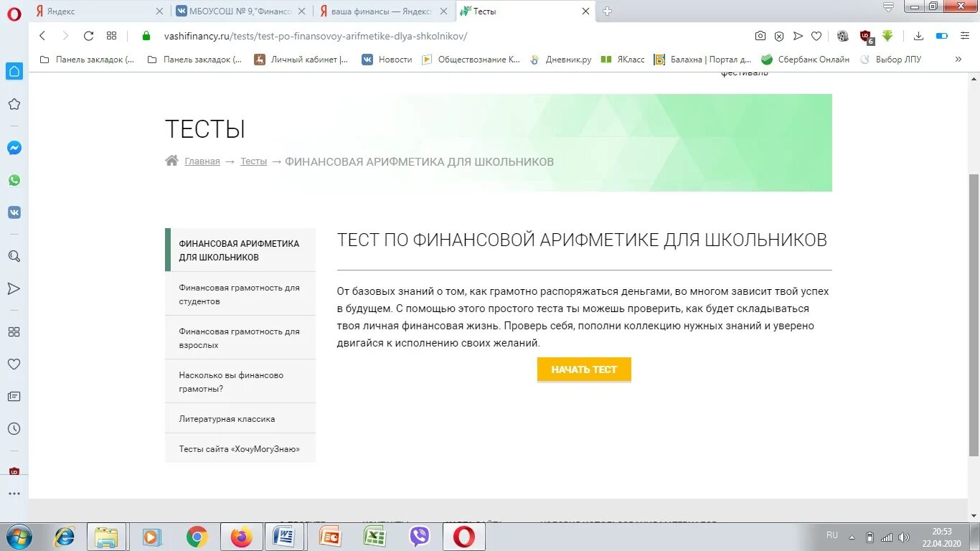980x551 pixels.
Task: Reload the current page
Action: click(x=89, y=36)
